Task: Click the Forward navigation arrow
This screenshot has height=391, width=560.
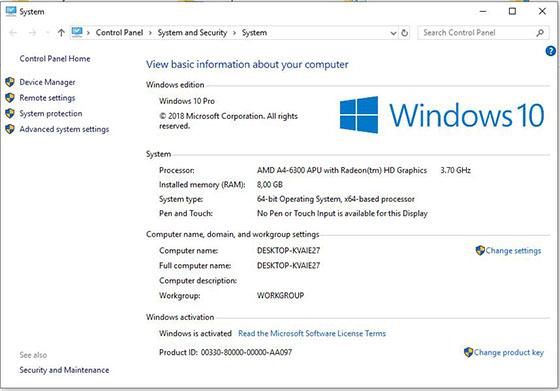Action: (x=32, y=33)
